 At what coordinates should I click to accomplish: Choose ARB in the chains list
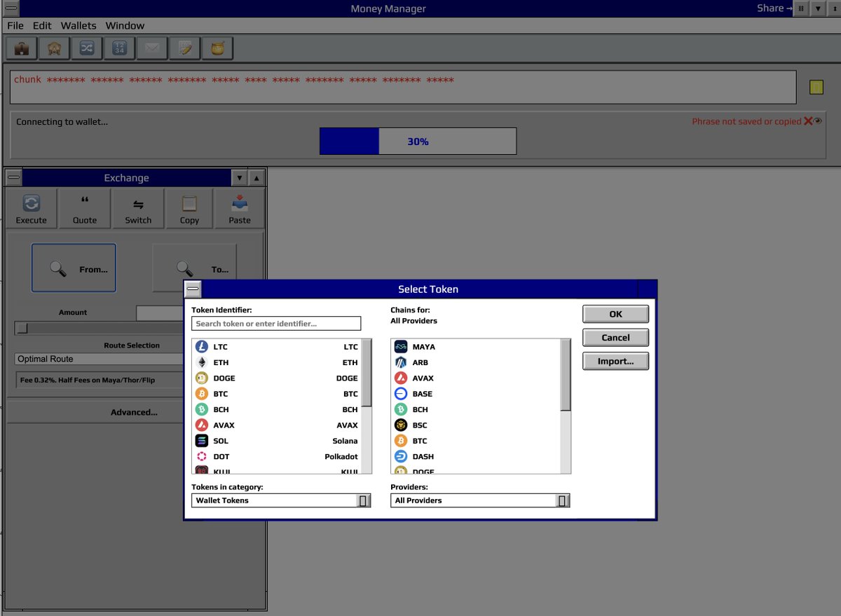click(476, 362)
